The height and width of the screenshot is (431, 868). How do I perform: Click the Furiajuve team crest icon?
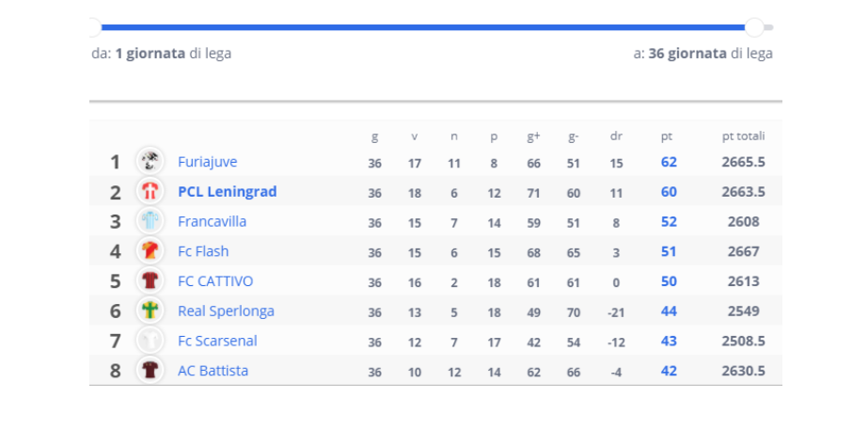(150, 162)
